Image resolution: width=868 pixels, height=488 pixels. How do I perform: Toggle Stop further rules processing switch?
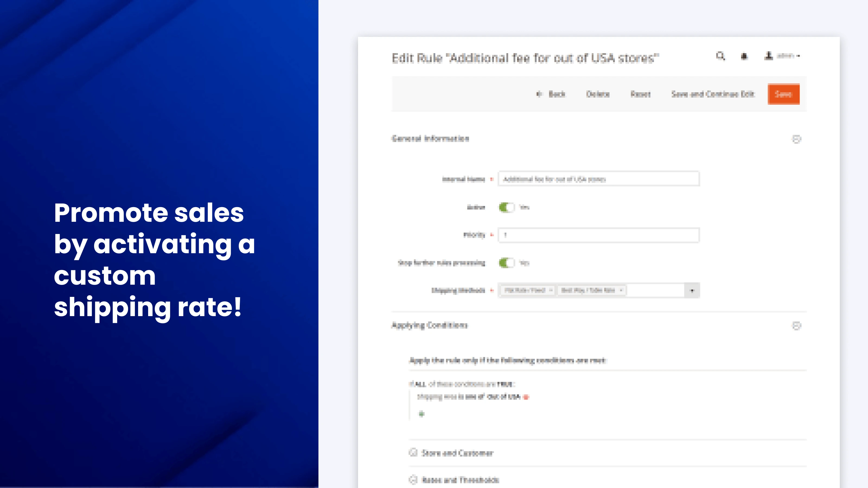(506, 263)
